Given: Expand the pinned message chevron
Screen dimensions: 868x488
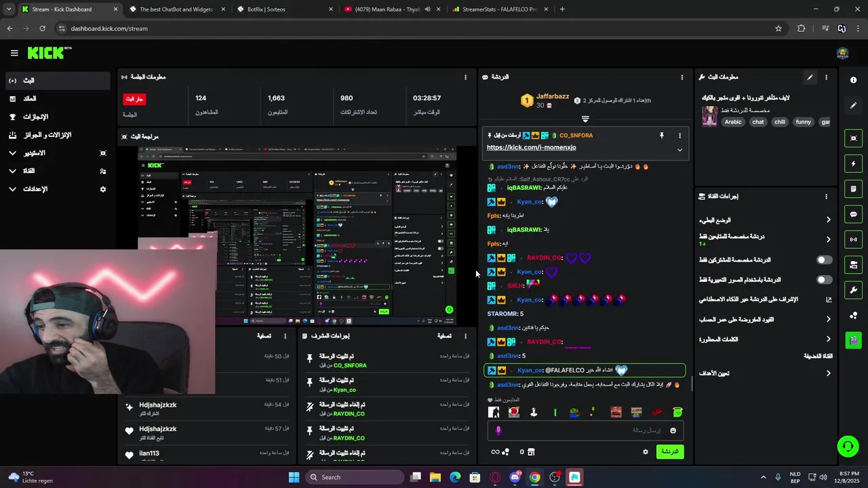Looking at the screenshot, I should tap(679, 150).
